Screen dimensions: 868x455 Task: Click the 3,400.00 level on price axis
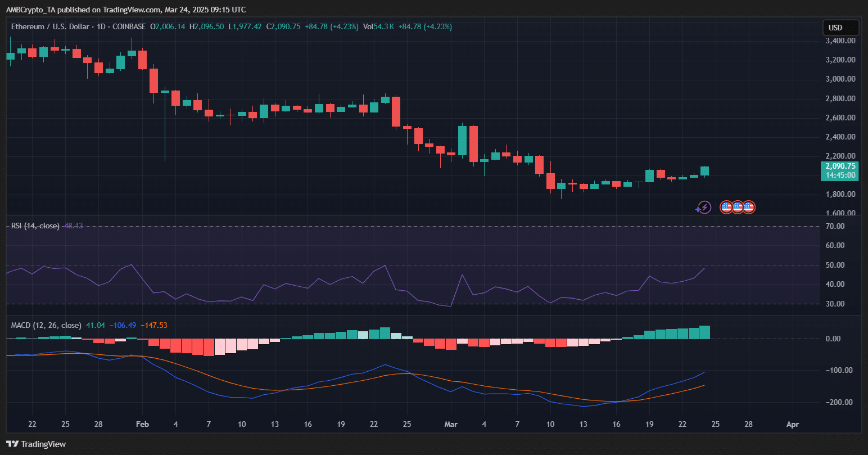click(840, 41)
